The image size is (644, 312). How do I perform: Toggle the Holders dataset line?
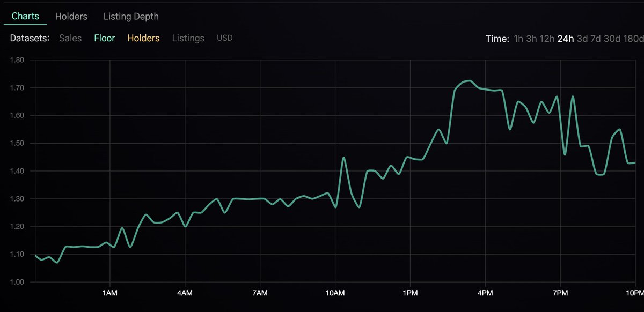tap(143, 38)
